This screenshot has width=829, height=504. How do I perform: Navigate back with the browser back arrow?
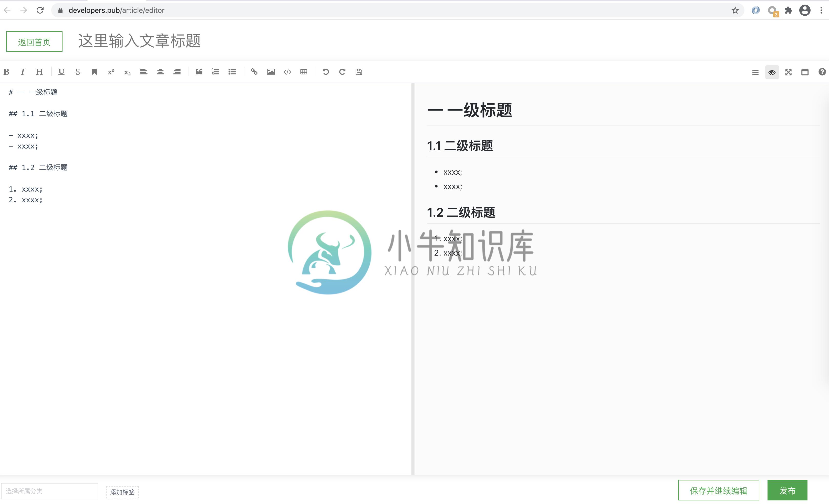click(x=7, y=10)
